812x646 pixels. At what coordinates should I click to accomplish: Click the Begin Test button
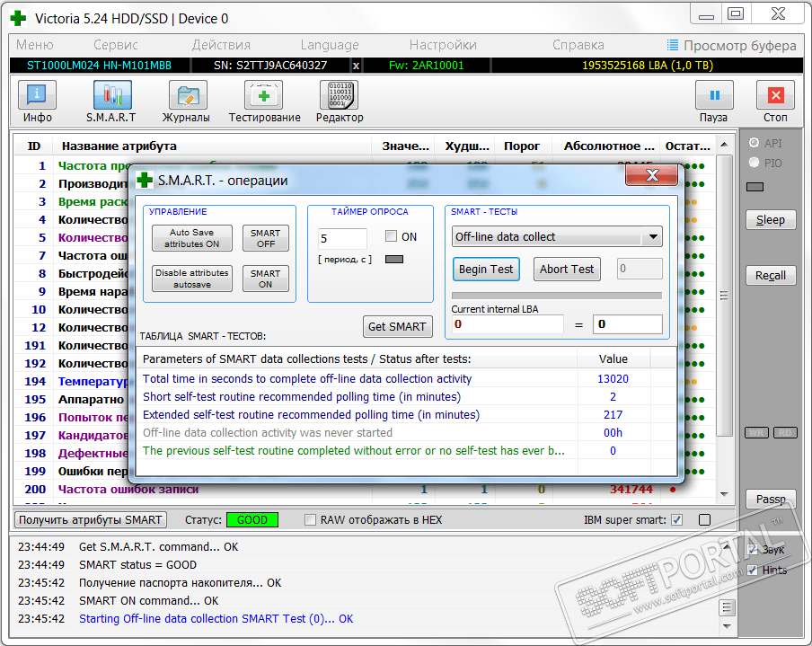click(x=486, y=270)
